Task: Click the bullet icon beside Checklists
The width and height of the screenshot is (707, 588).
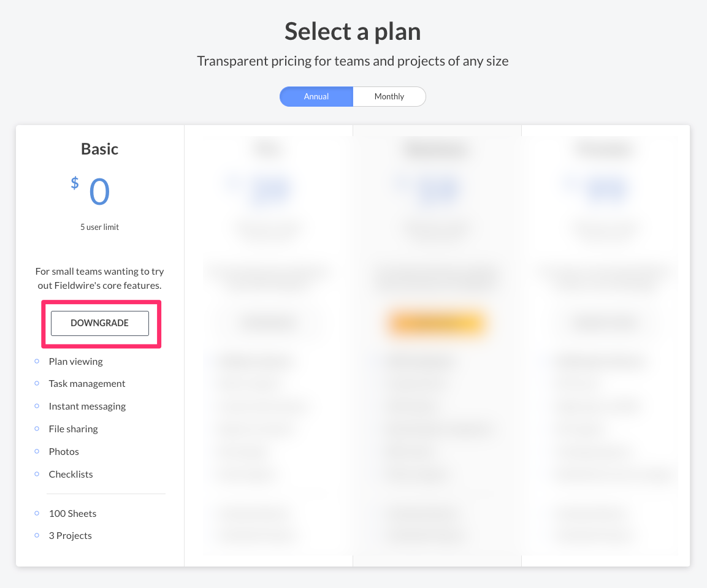Action: 37,475
